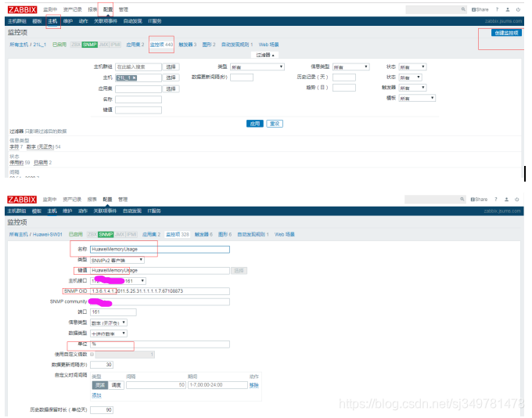Focus the 端口 field showing 161
Screen dimensions: 532x418
click(x=113, y=312)
